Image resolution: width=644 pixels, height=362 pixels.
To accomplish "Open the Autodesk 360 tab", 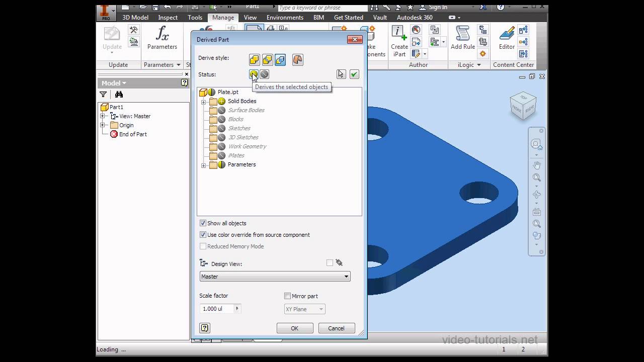I will tap(415, 17).
